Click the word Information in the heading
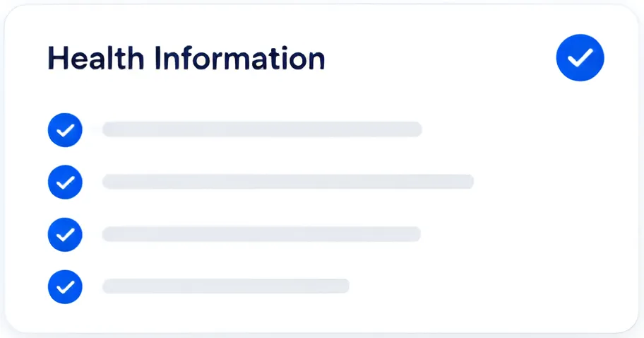Viewport: 644px width, 338px height. click(240, 58)
